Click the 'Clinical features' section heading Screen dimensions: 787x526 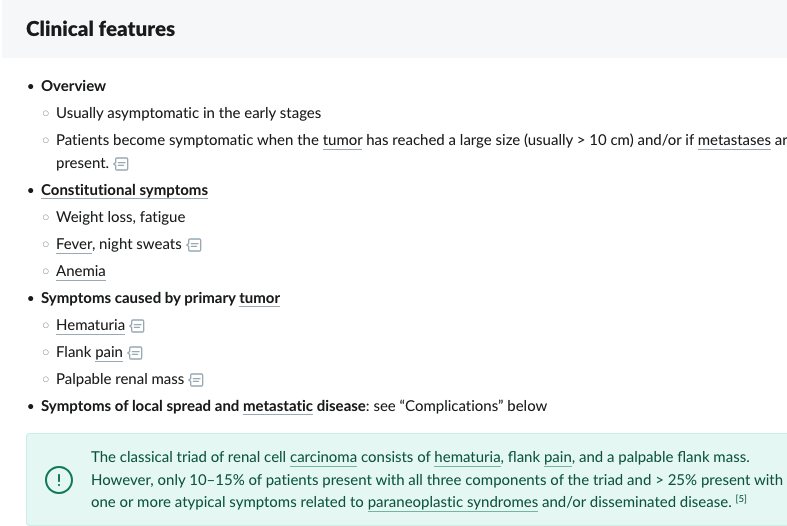coord(101,29)
